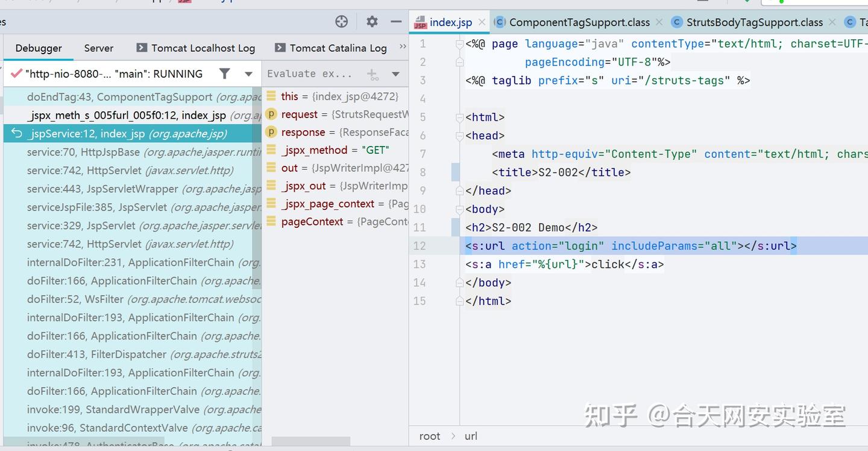Switch to the Debugger tab

coord(39,48)
